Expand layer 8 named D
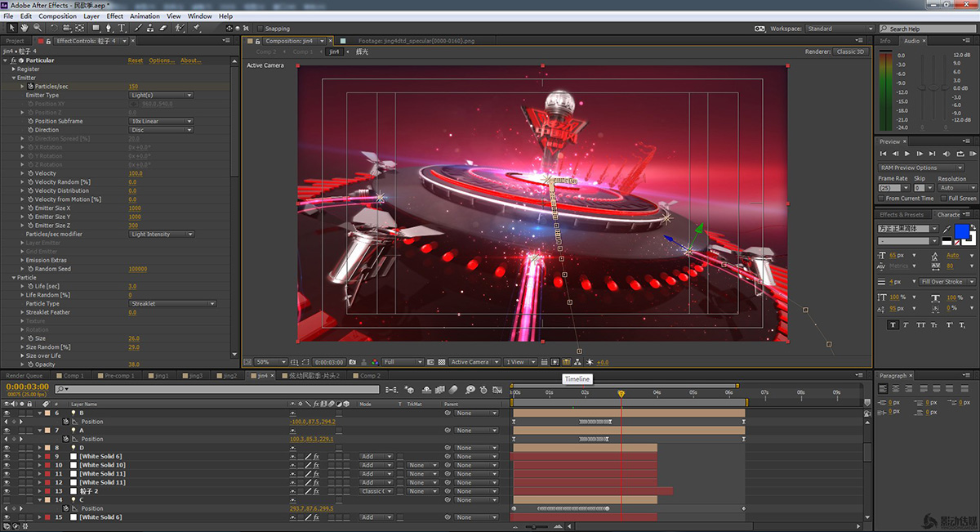980x532 pixels. (39, 448)
